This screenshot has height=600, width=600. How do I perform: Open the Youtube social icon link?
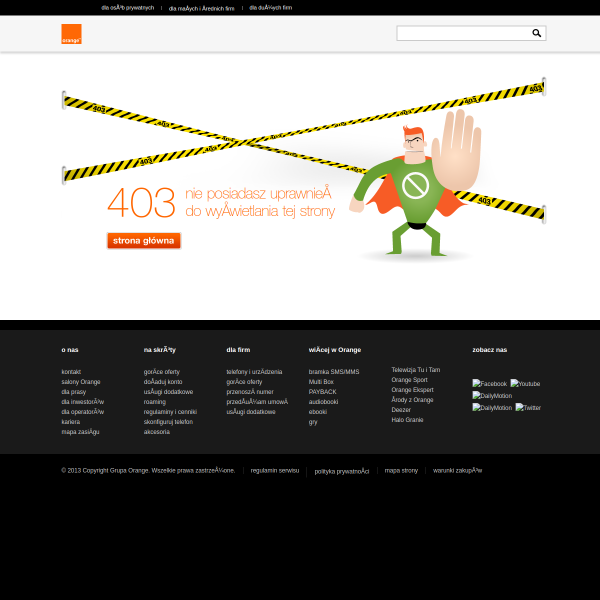[x=525, y=383]
